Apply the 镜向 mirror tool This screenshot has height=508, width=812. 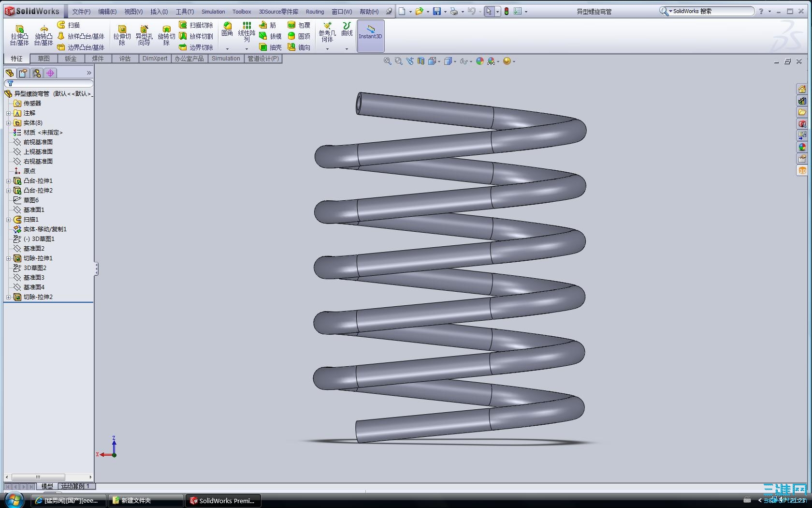coord(299,47)
